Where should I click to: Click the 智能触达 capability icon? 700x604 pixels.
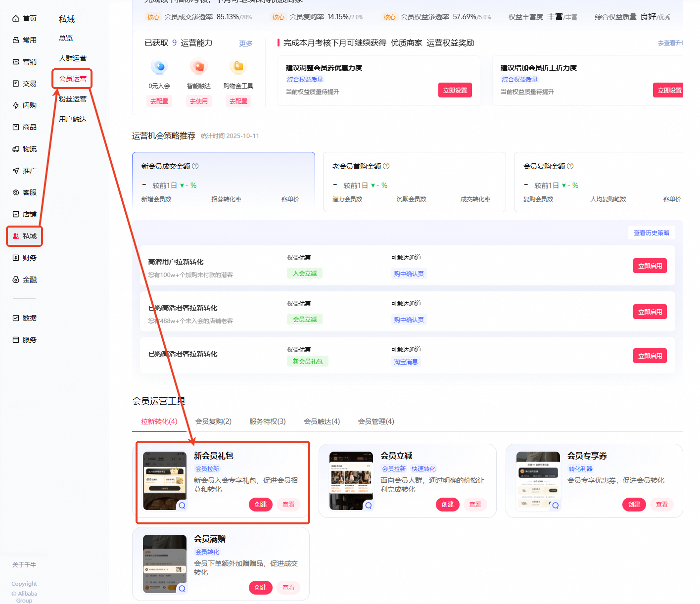[x=199, y=66]
